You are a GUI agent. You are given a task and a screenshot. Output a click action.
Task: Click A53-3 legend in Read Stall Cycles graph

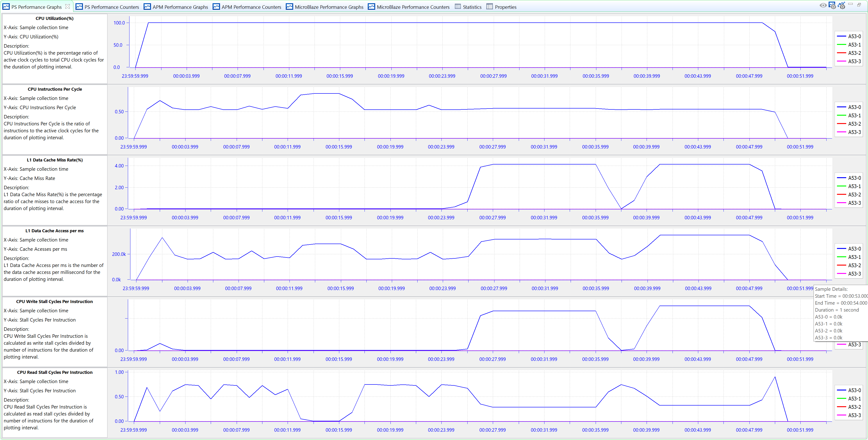click(849, 415)
